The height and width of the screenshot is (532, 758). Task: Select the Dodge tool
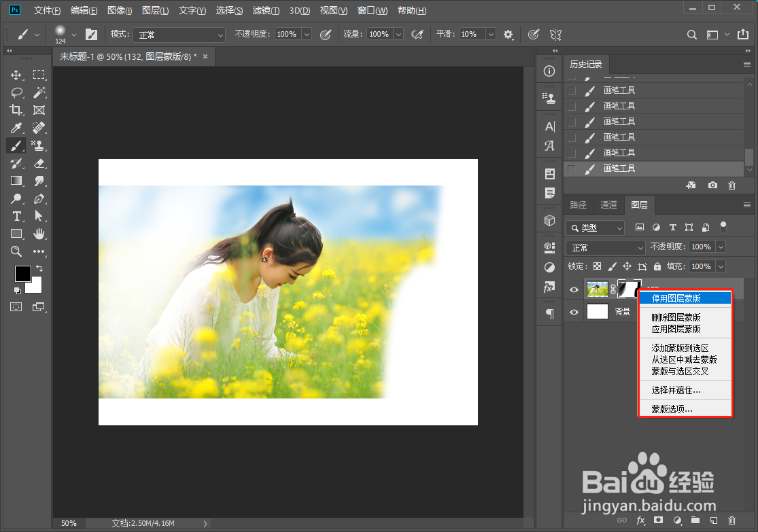pyautogui.click(x=16, y=198)
